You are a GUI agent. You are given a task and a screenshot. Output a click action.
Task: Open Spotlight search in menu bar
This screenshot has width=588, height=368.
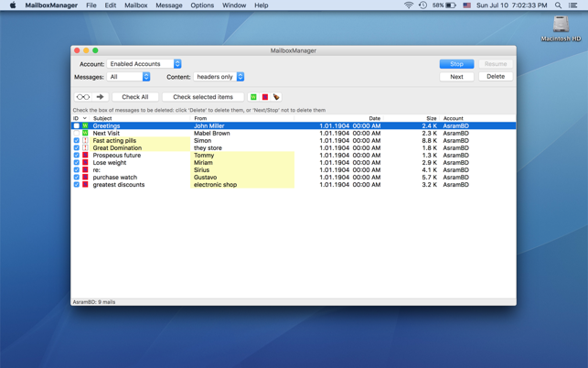pyautogui.click(x=558, y=5)
